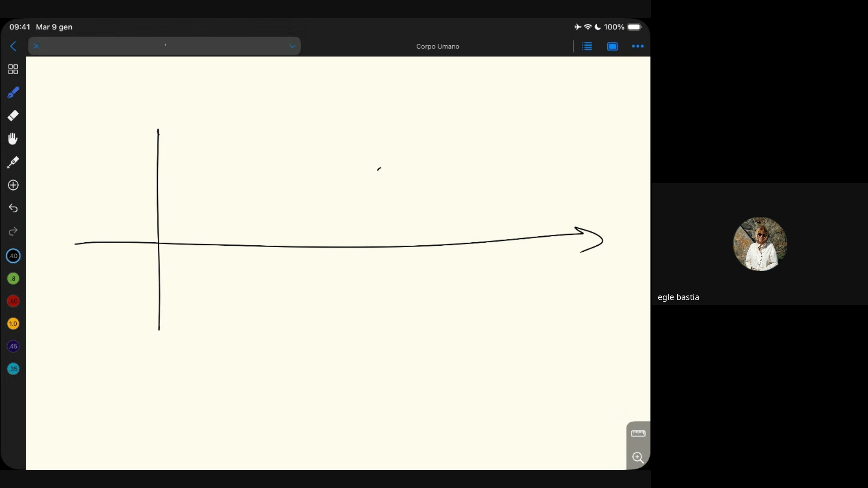
Task: Open the ruler tool
Action: [638, 433]
